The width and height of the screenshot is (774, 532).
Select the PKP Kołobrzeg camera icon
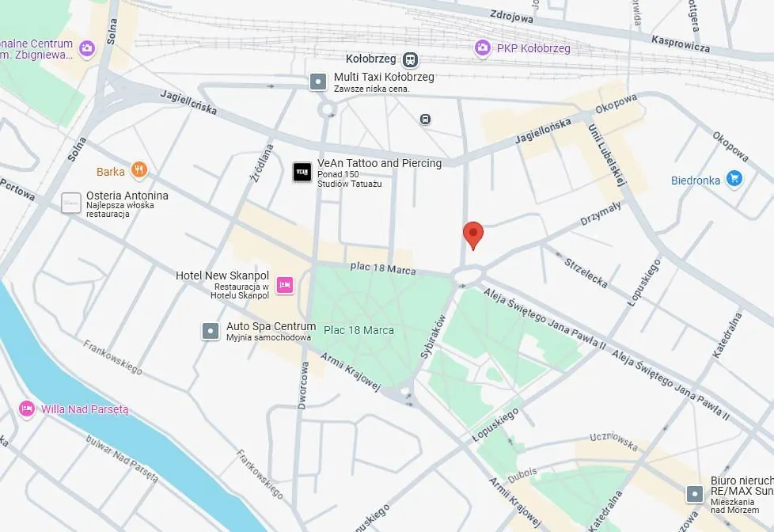click(x=482, y=48)
